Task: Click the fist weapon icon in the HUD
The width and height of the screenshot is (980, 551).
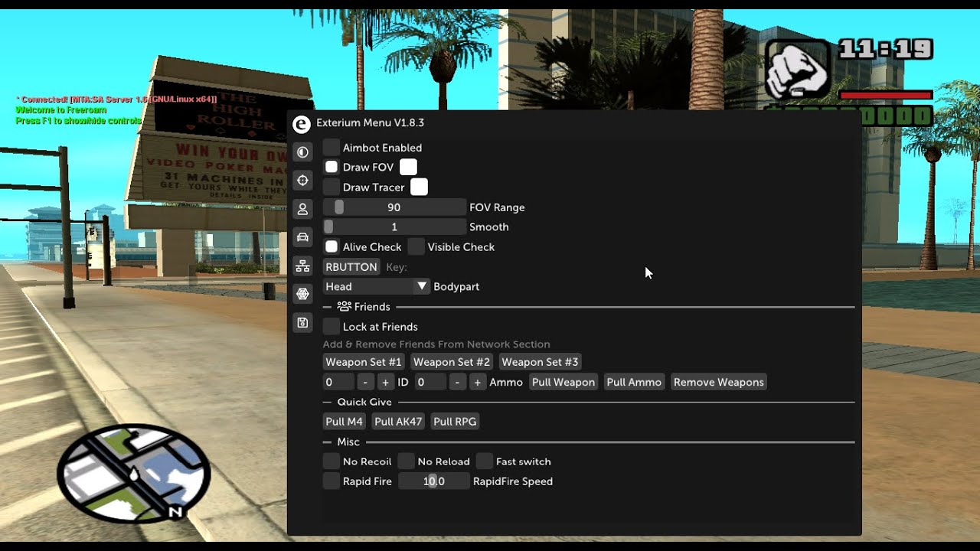Action: pyautogui.click(x=798, y=70)
